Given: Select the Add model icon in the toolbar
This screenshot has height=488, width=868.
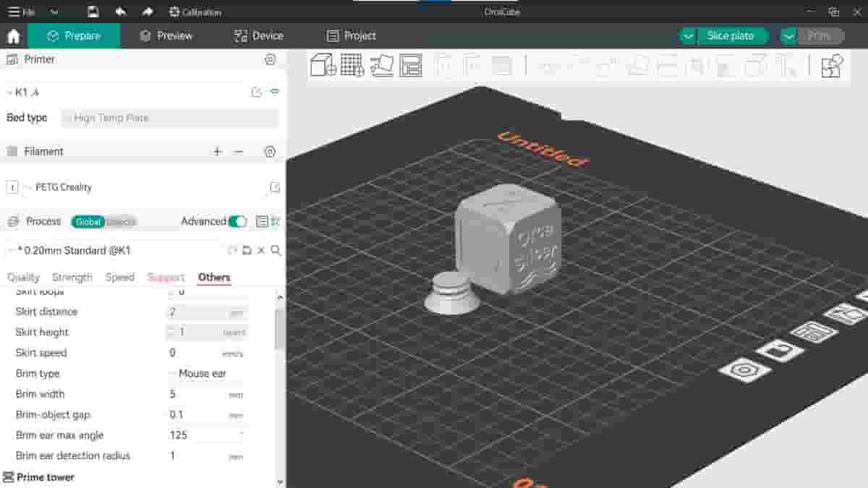Looking at the screenshot, I should [323, 64].
